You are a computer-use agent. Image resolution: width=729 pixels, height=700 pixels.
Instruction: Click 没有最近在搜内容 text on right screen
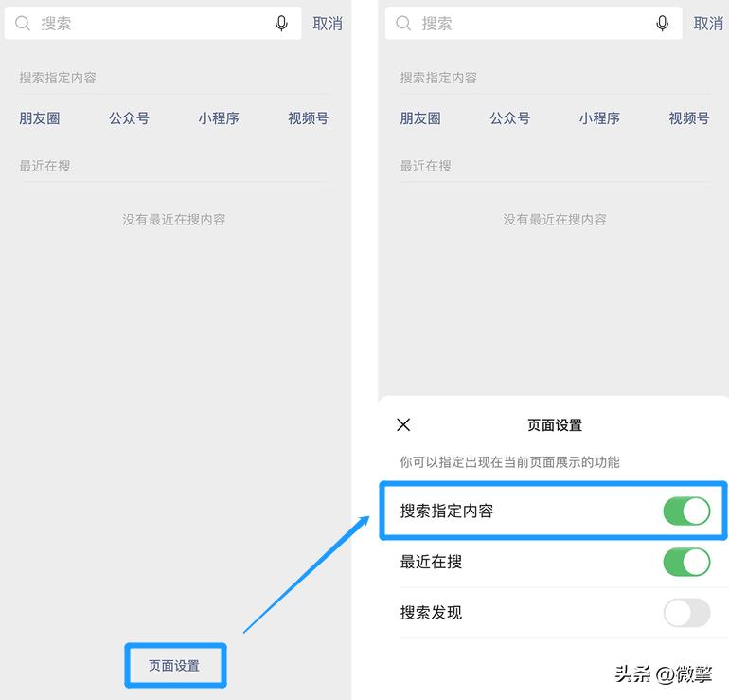[x=555, y=219]
